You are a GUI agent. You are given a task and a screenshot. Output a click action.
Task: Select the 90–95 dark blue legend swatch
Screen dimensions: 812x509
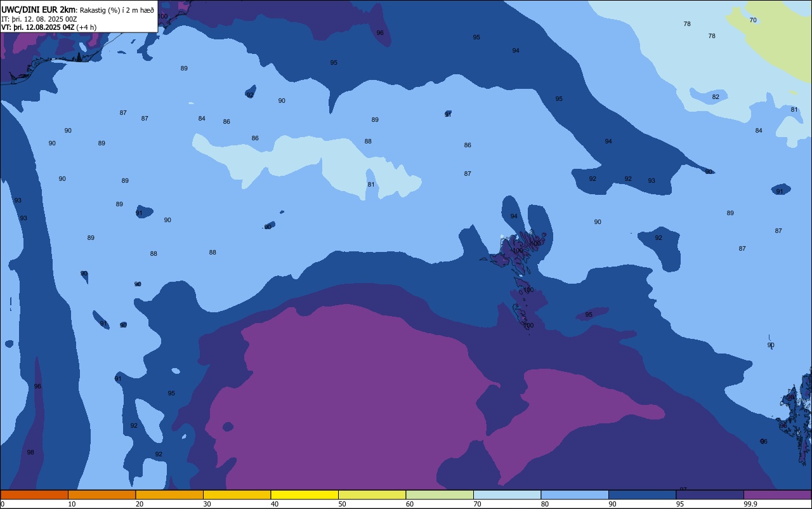642,494
